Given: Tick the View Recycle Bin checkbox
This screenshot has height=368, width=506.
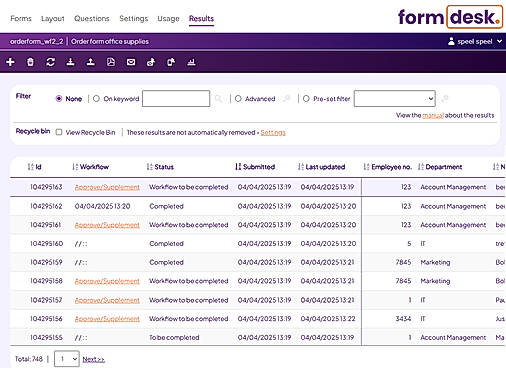Looking at the screenshot, I should tap(59, 132).
